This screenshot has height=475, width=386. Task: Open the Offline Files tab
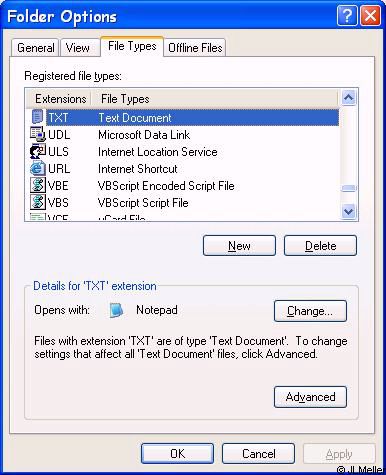click(195, 48)
